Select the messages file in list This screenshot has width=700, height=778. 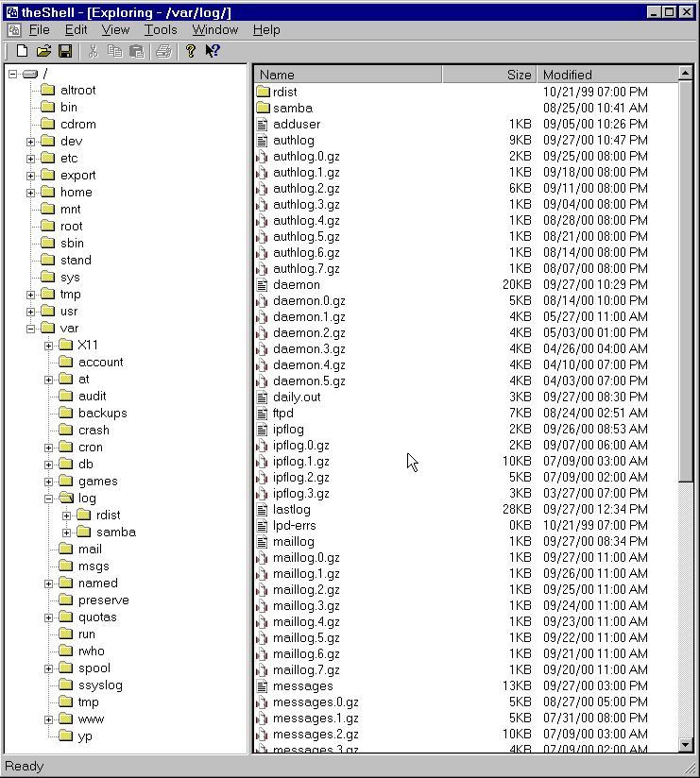302,686
